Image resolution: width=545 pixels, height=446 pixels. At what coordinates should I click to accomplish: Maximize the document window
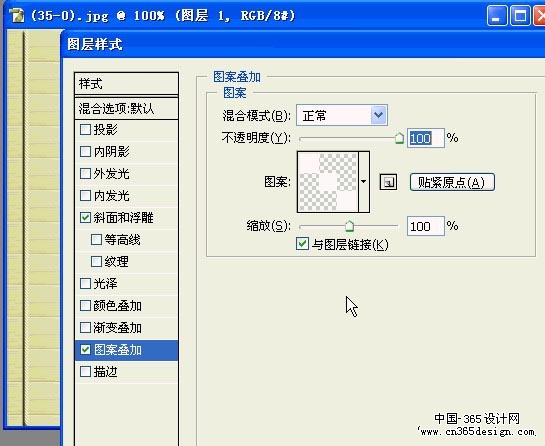(520, 15)
